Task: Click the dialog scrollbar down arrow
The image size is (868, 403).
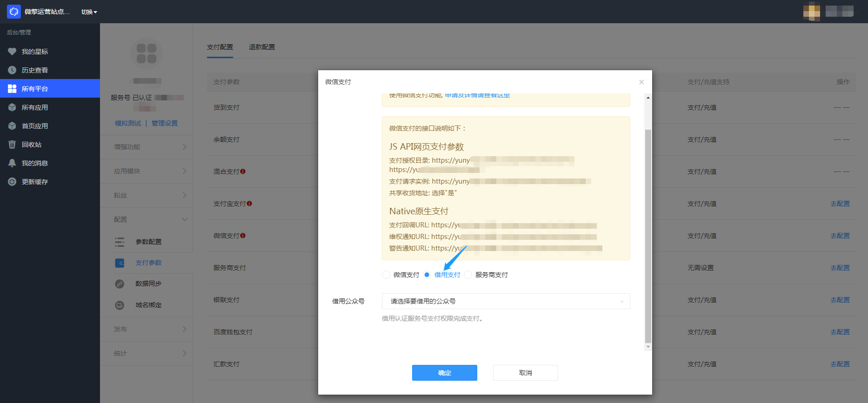Action: 648,347
